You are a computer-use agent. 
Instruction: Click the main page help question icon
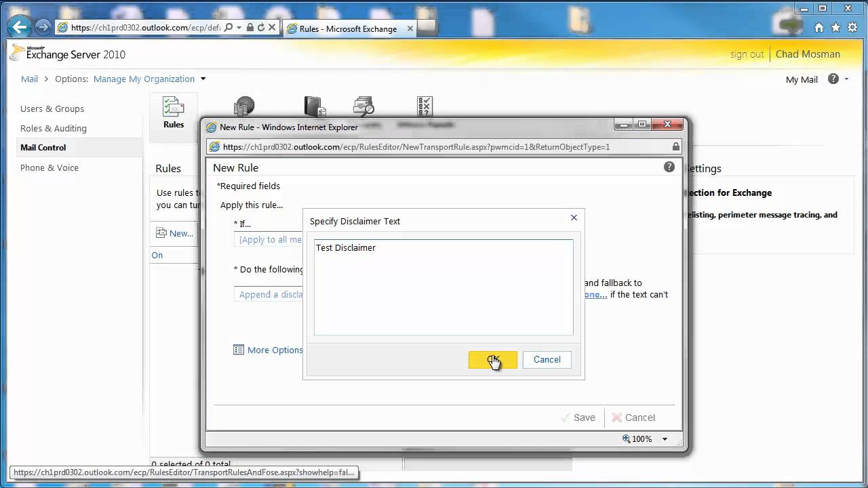tap(833, 79)
